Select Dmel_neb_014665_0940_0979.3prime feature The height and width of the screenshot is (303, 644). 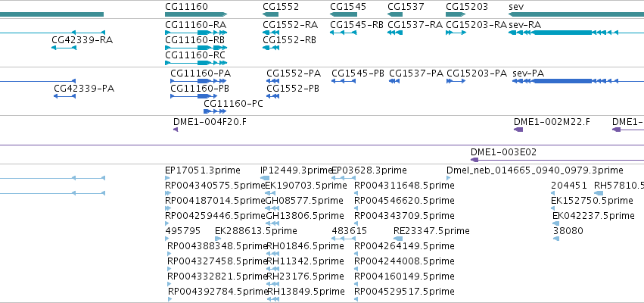coord(449,178)
